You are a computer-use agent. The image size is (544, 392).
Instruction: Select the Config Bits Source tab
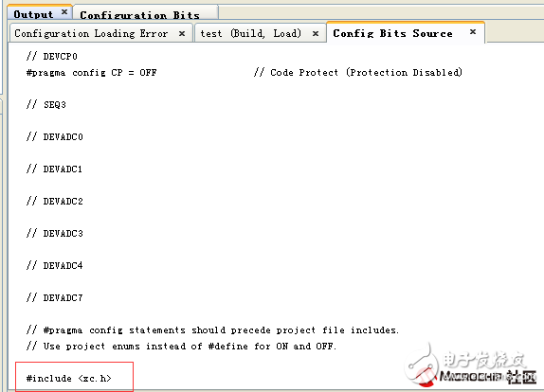392,33
